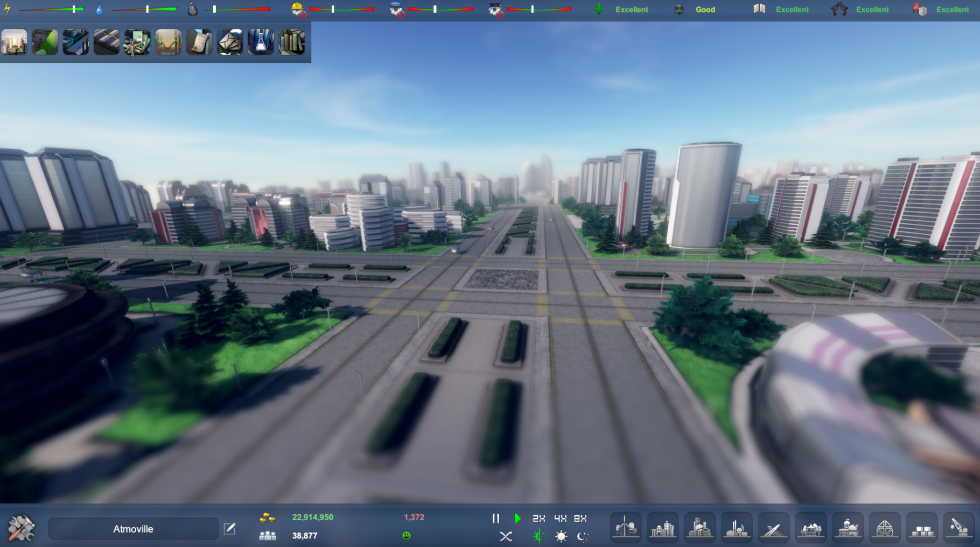The width and height of the screenshot is (980, 547).
Task: Open the messages envelope icon
Action: [x=230, y=42]
